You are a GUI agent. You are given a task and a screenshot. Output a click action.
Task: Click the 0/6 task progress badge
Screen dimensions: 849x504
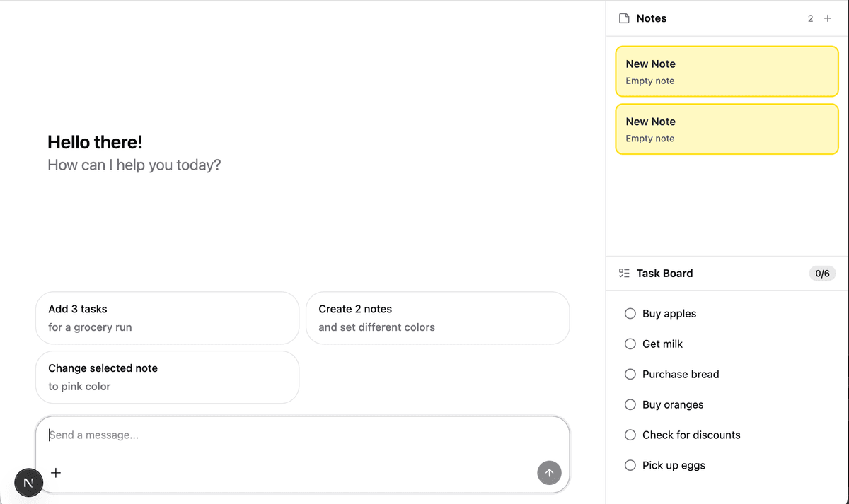point(822,274)
